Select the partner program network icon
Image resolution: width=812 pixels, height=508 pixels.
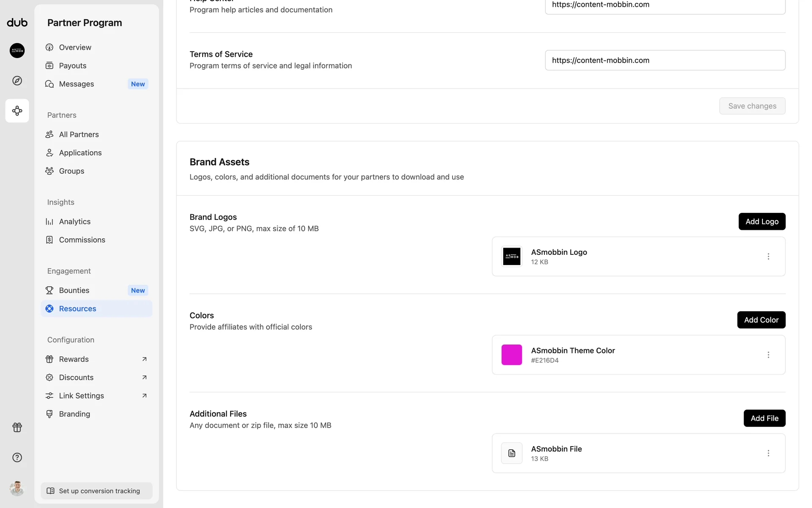(17, 110)
